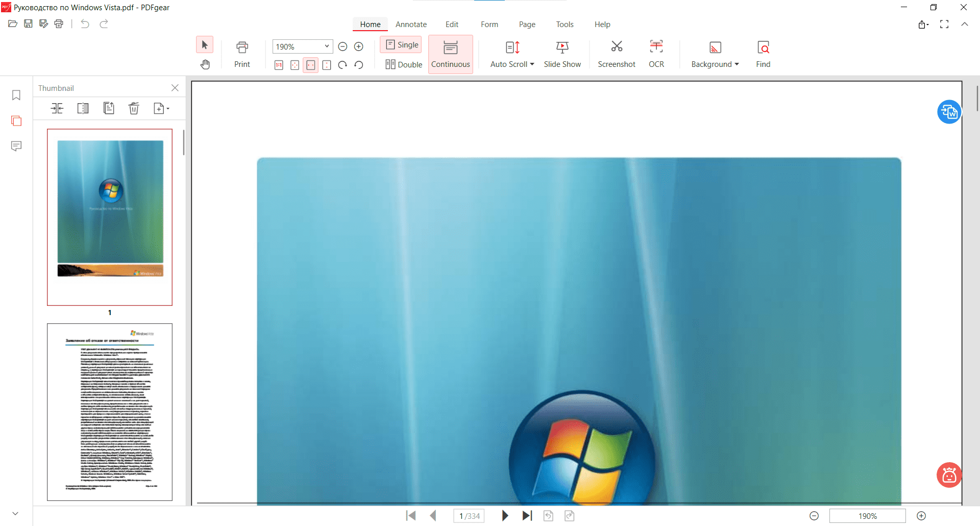Click the Extract pages icon
Screen dimensions: 980x526
108,108
